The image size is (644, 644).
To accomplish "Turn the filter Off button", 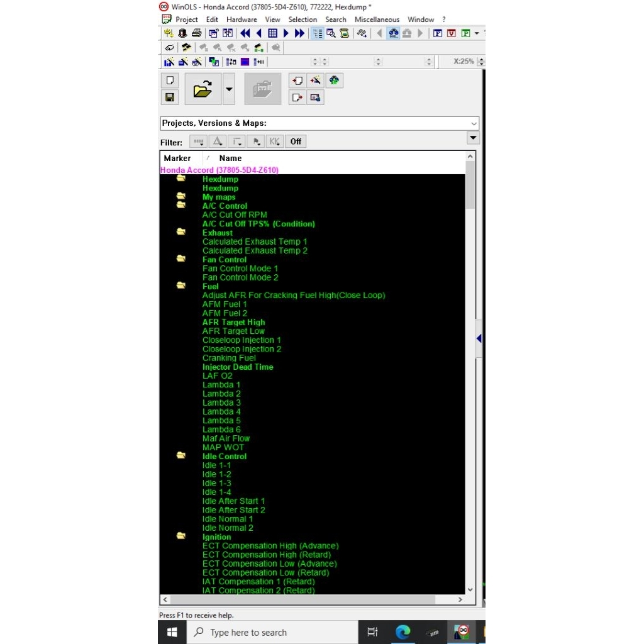I will [x=296, y=142].
